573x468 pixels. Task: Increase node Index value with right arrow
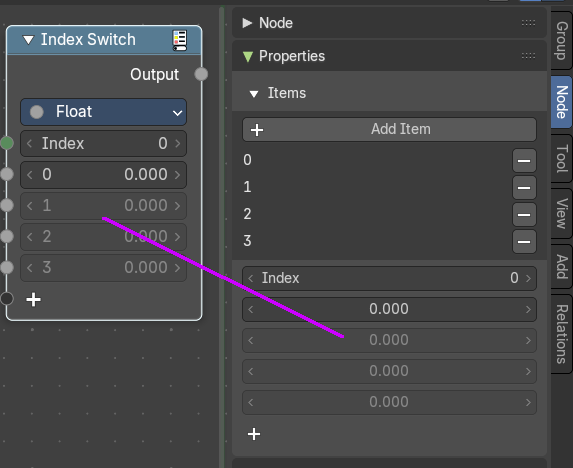178,143
